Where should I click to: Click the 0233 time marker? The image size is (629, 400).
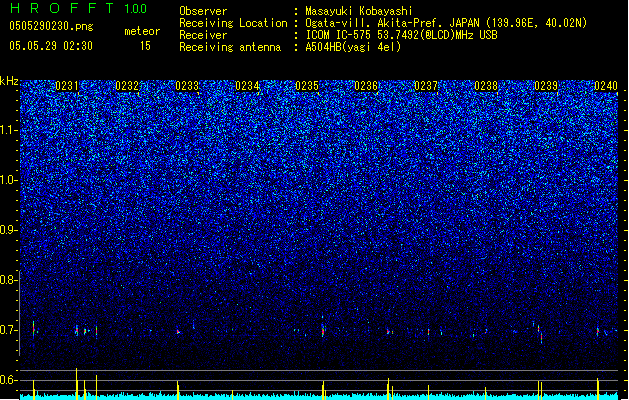187,86
